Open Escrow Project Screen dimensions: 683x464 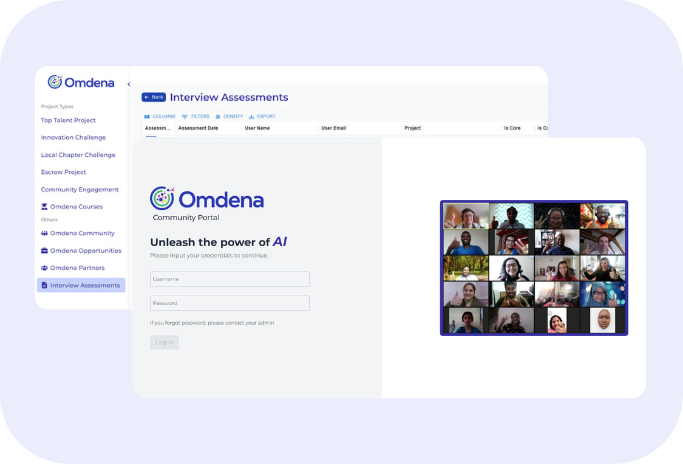coord(63,172)
